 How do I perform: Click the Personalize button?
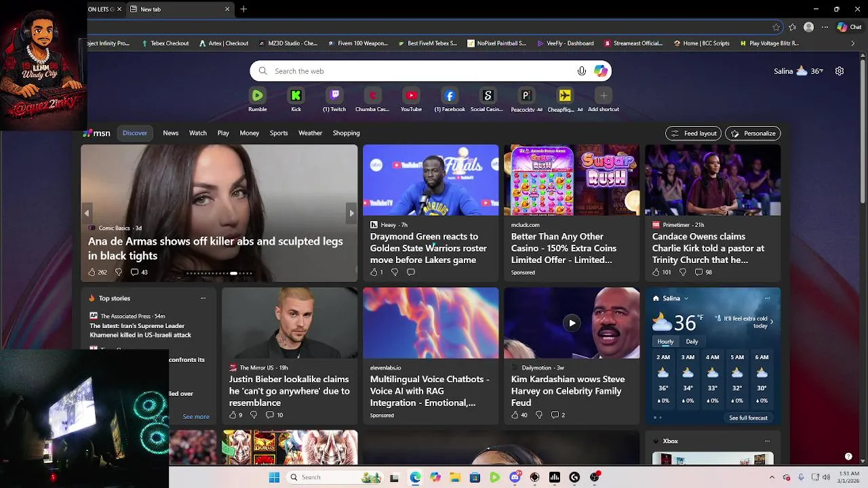click(x=753, y=134)
